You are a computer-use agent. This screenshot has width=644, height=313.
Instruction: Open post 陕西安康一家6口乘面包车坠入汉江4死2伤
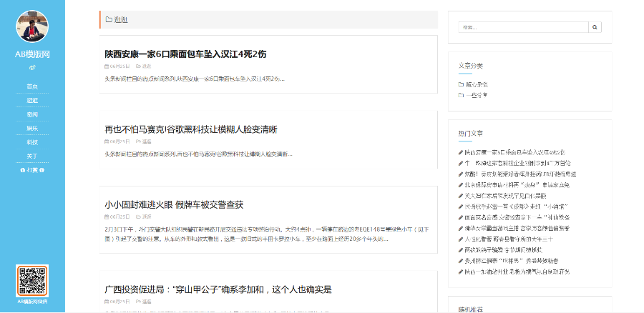click(x=185, y=54)
